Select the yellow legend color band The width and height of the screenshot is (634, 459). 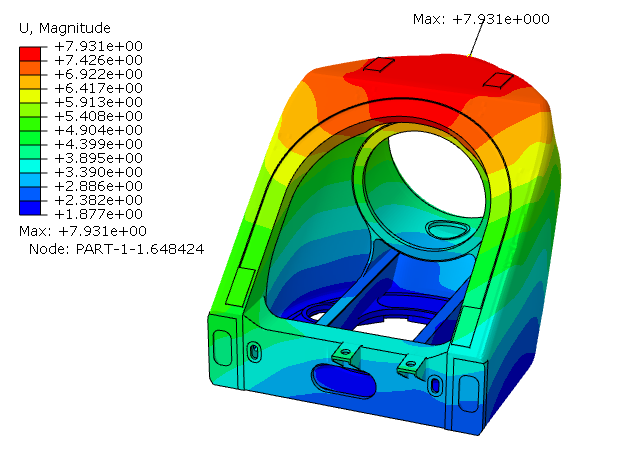(30, 96)
